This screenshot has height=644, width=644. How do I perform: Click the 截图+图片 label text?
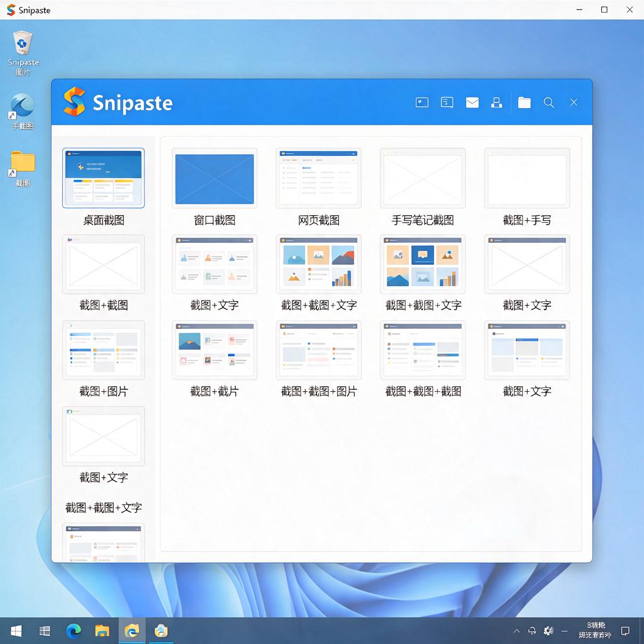point(104,391)
